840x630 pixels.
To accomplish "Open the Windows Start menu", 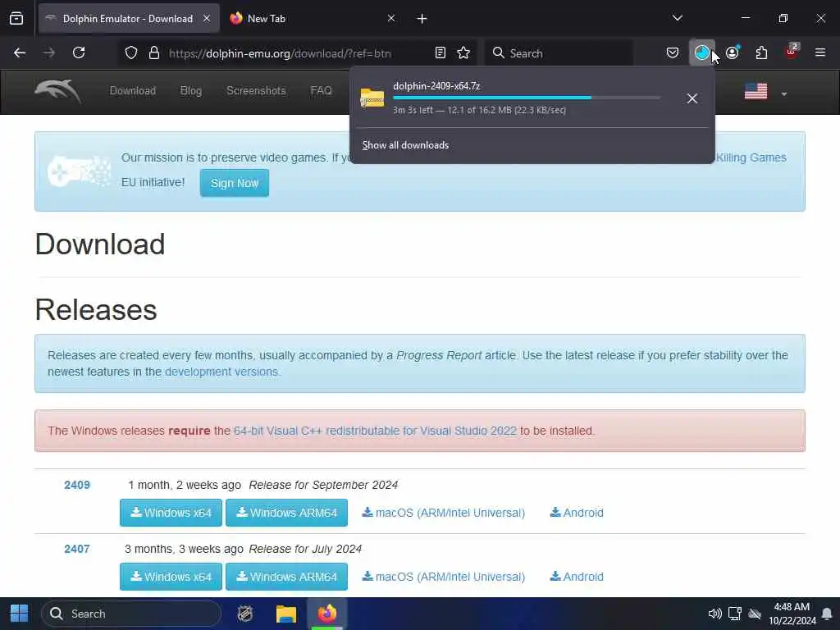I will (x=20, y=614).
